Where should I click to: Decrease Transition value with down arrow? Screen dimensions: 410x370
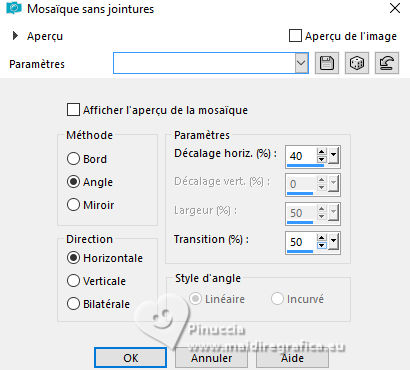(x=321, y=245)
